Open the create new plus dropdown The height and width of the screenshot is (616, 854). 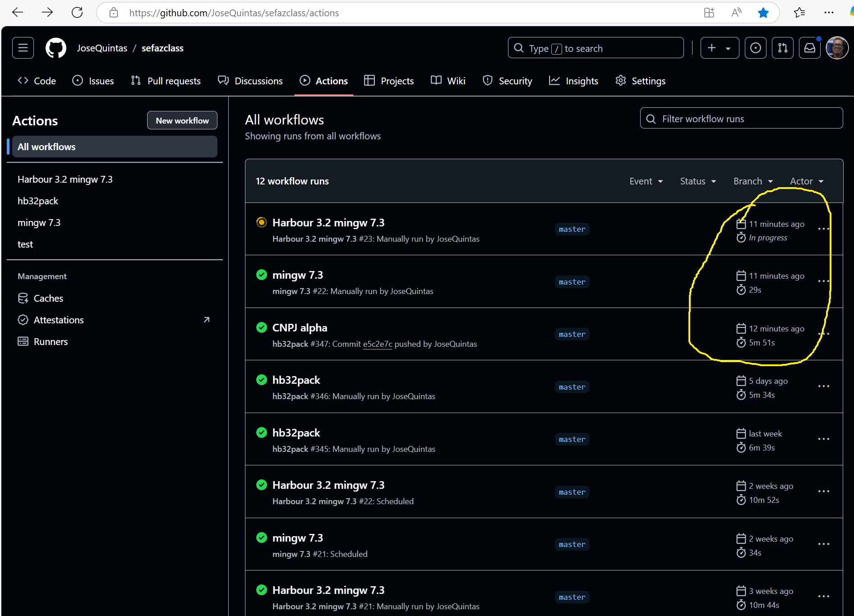719,48
